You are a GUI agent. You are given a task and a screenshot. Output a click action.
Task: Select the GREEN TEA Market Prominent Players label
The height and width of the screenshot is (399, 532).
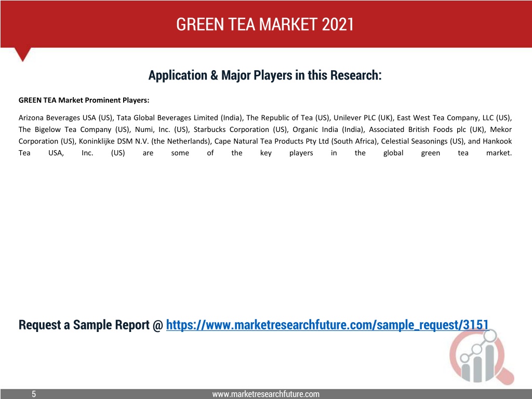84,100
